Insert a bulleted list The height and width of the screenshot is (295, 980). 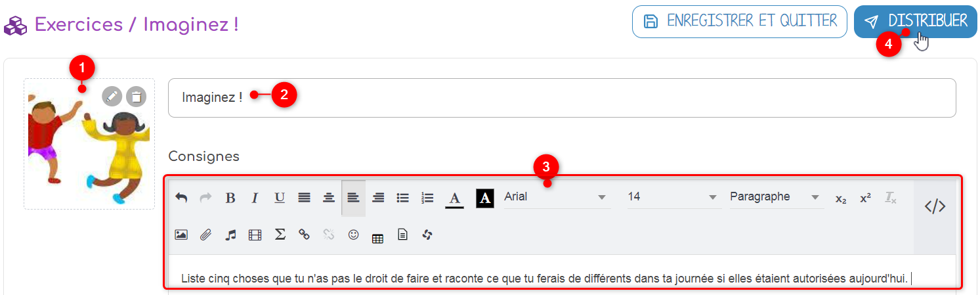[x=403, y=198]
